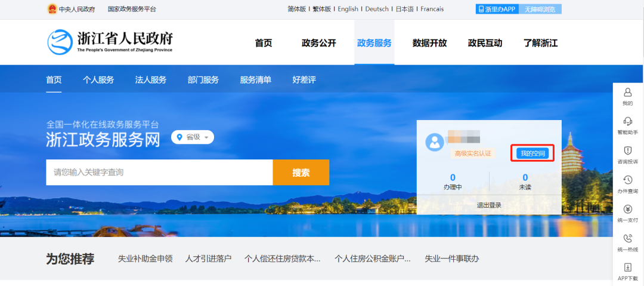The width and height of the screenshot is (644, 286).
Task: Select the 个人服务 tab
Action: pos(98,80)
